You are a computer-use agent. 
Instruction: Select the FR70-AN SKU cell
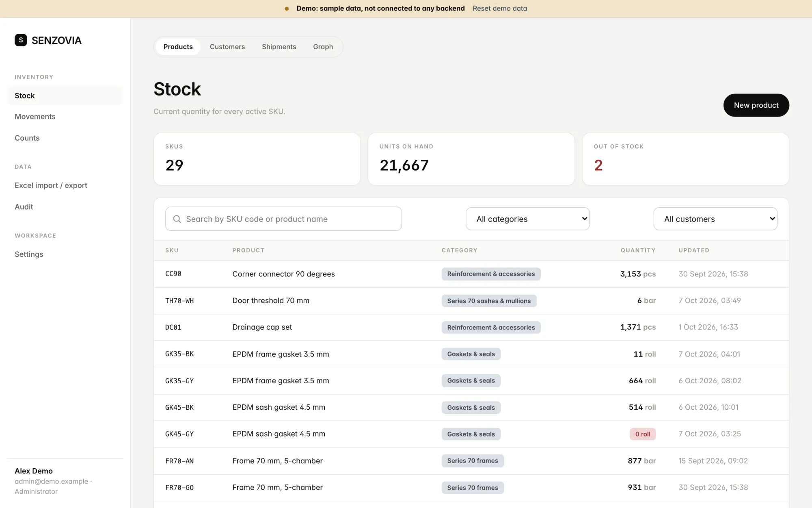click(x=179, y=461)
